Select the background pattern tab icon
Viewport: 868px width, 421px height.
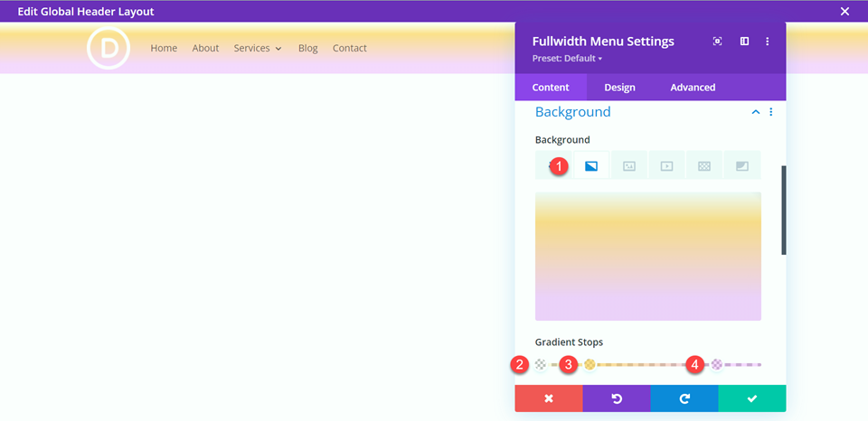tap(704, 164)
